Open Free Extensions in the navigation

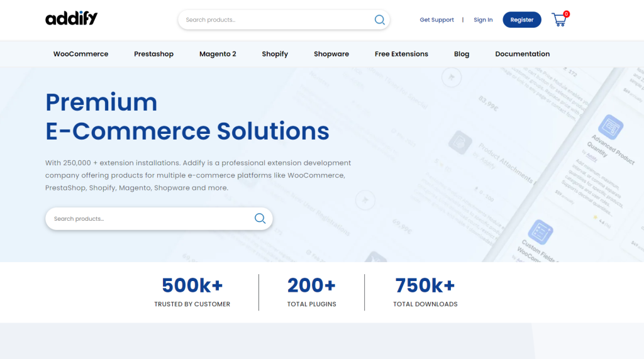pos(401,54)
